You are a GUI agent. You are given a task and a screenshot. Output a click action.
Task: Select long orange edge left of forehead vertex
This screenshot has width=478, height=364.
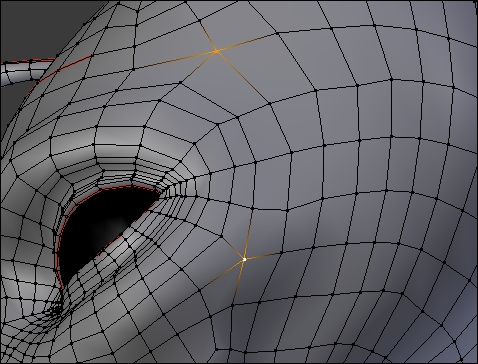coord(175,60)
